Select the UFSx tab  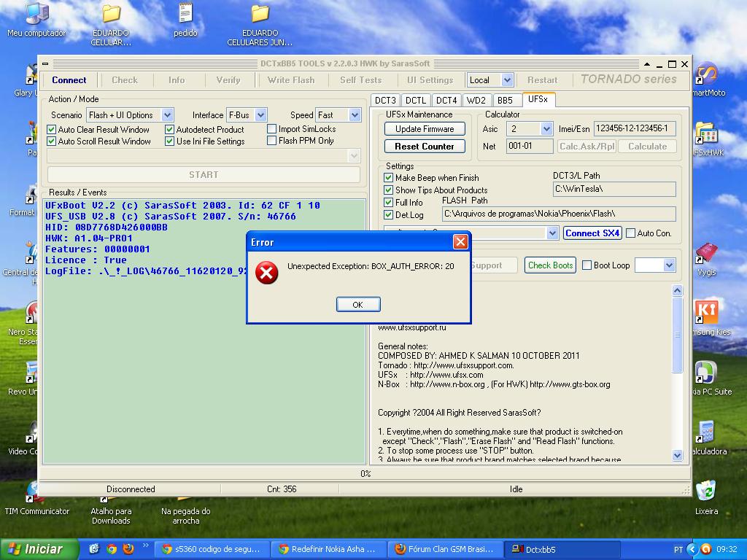click(538, 99)
